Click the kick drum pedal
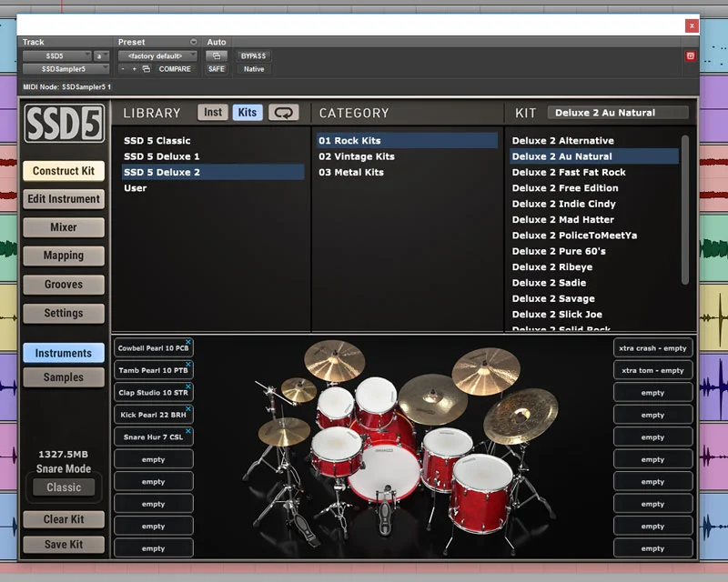Screen dimensions: 728x582 pos(385,510)
